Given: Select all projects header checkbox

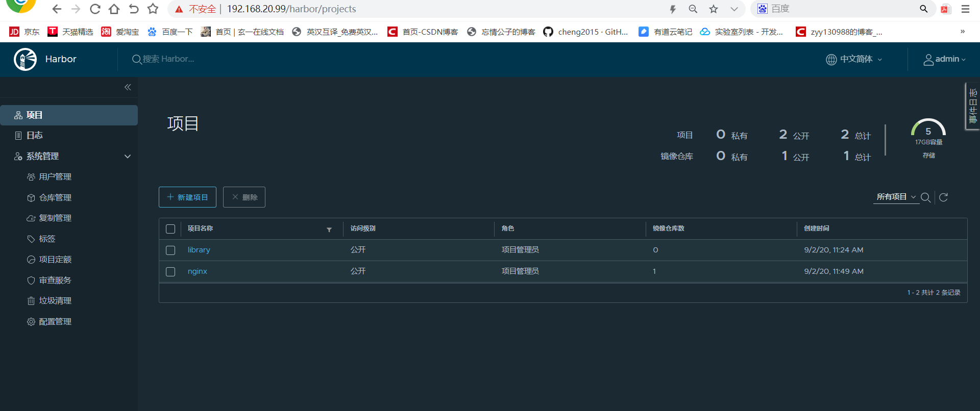Looking at the screenshot, I should (170, 229).
